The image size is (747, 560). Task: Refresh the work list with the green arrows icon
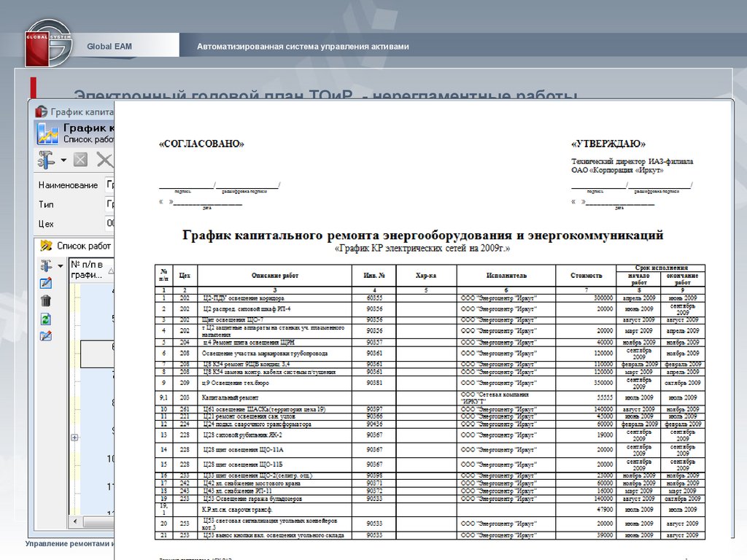45,319
